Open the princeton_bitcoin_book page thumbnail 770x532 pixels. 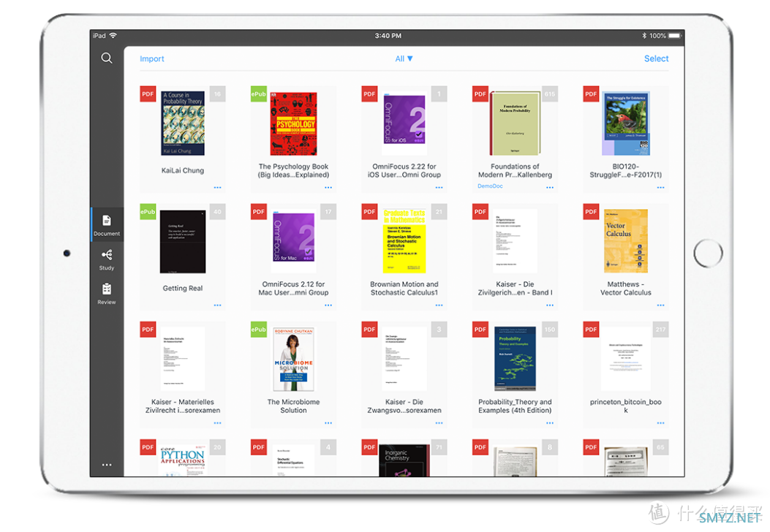[x=626, y=360]
